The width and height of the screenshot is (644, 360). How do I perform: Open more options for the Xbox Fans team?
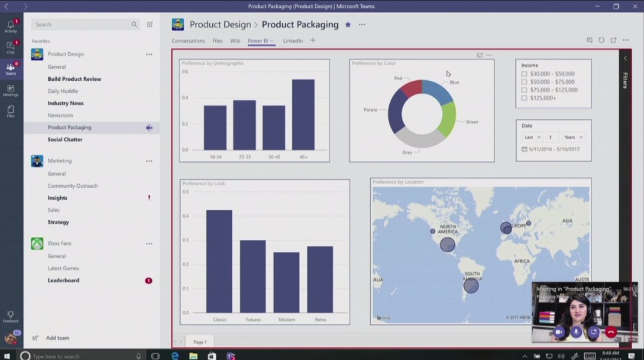click(x=149, y=244)
